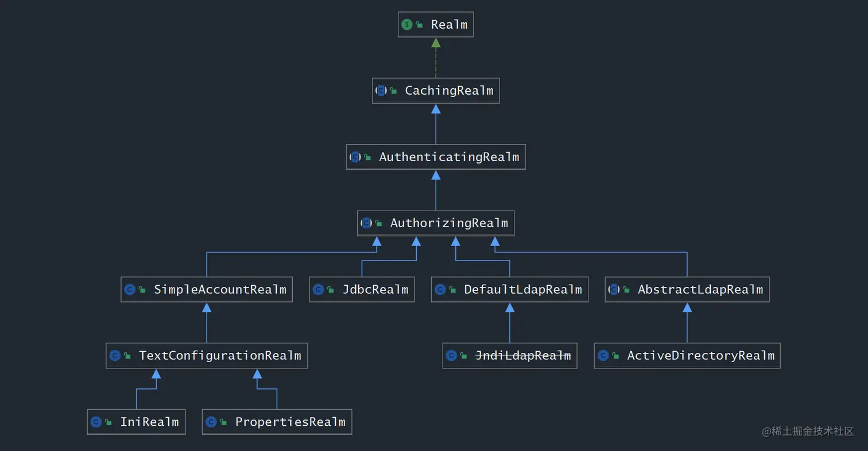The height and width of the screenshot is (451, 868).
Task: Click the green lock icon beside TextConfigurationRealm
Action: pos(127,356)
